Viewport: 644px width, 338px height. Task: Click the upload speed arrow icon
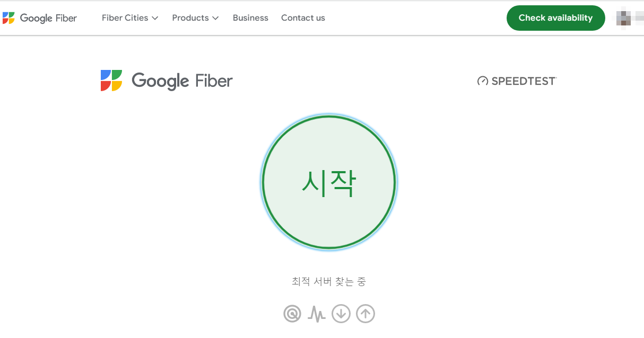[x=365, y=313]
